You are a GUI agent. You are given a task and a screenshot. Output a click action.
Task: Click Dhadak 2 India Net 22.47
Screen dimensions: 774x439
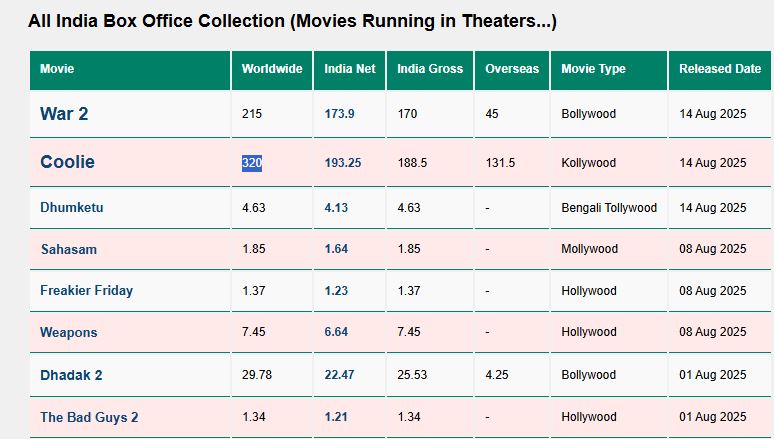pyautogui.click(x=339, y=375)
